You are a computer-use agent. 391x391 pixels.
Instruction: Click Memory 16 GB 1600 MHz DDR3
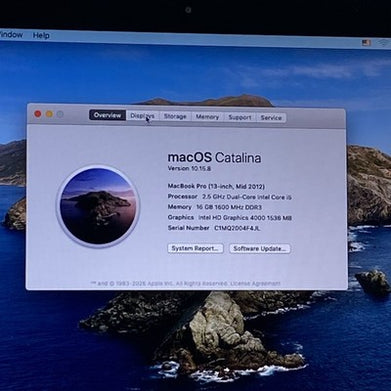215,207
